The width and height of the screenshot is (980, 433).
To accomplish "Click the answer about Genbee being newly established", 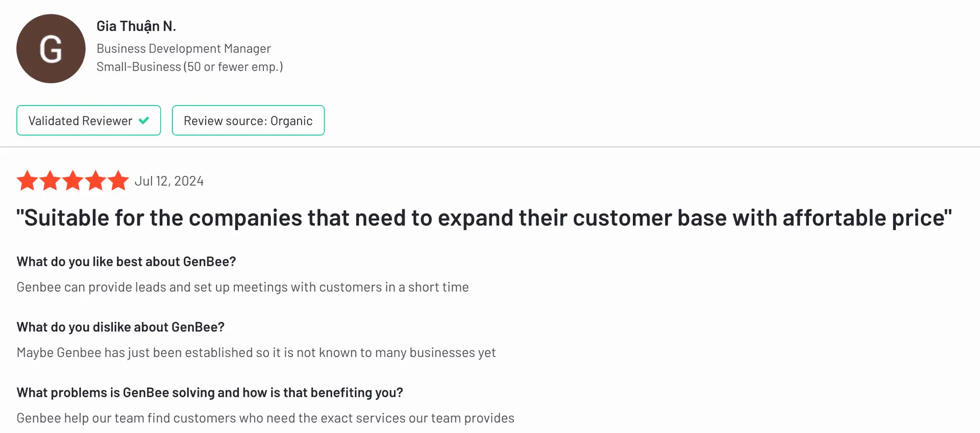I will coord(256,352).
